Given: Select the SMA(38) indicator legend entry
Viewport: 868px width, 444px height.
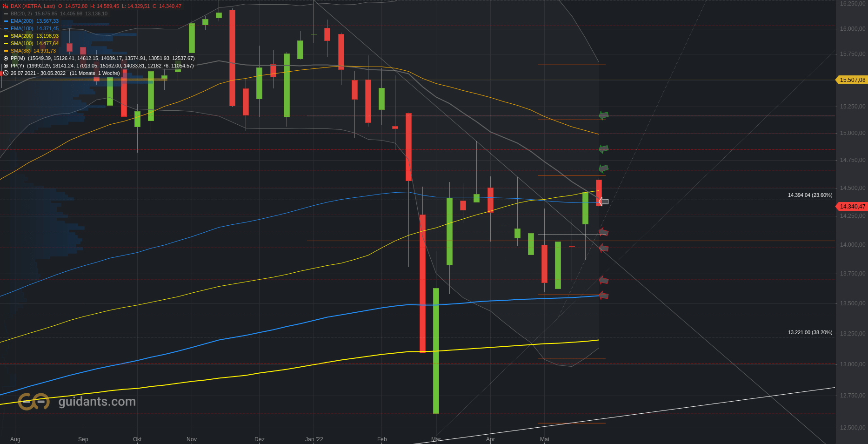Looking at the screenshot, I should coord(30,51).
